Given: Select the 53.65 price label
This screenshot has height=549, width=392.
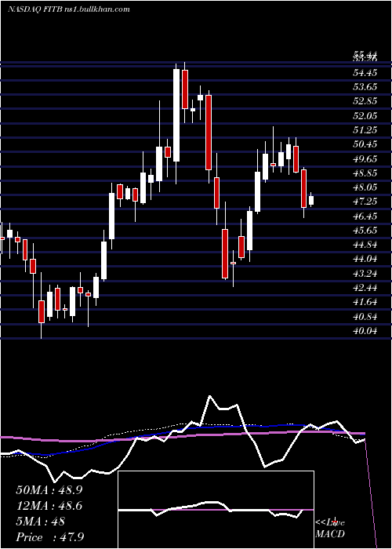Looking at the screenshot, I should point(365,87).
